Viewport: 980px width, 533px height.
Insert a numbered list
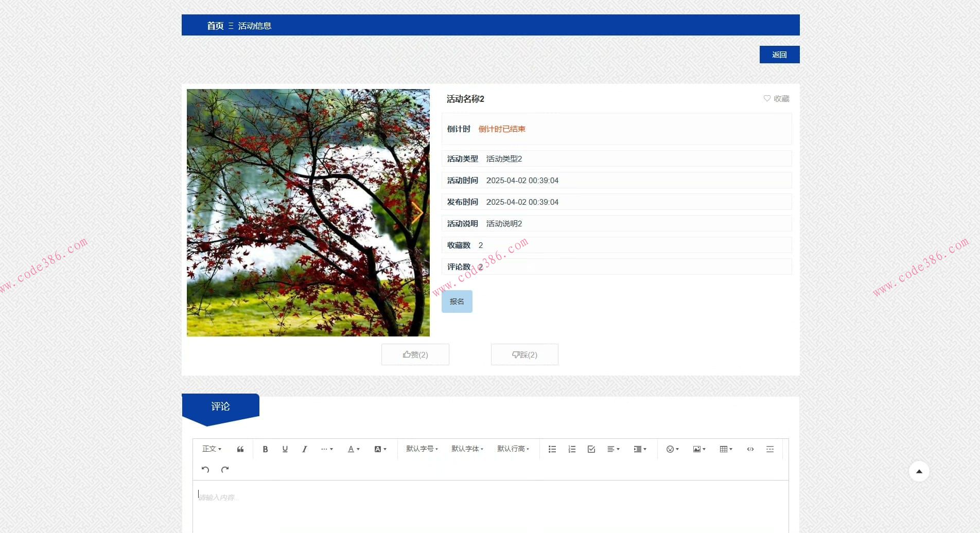pyautogui.click(x=572, y=449)
